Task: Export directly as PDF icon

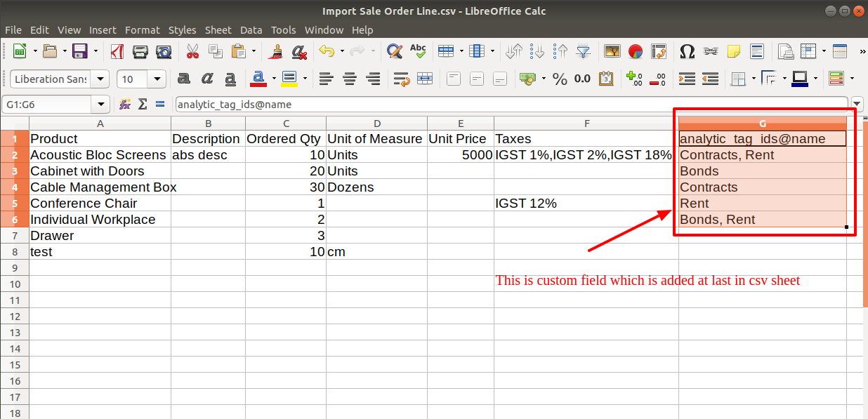Action: [117, 51]
